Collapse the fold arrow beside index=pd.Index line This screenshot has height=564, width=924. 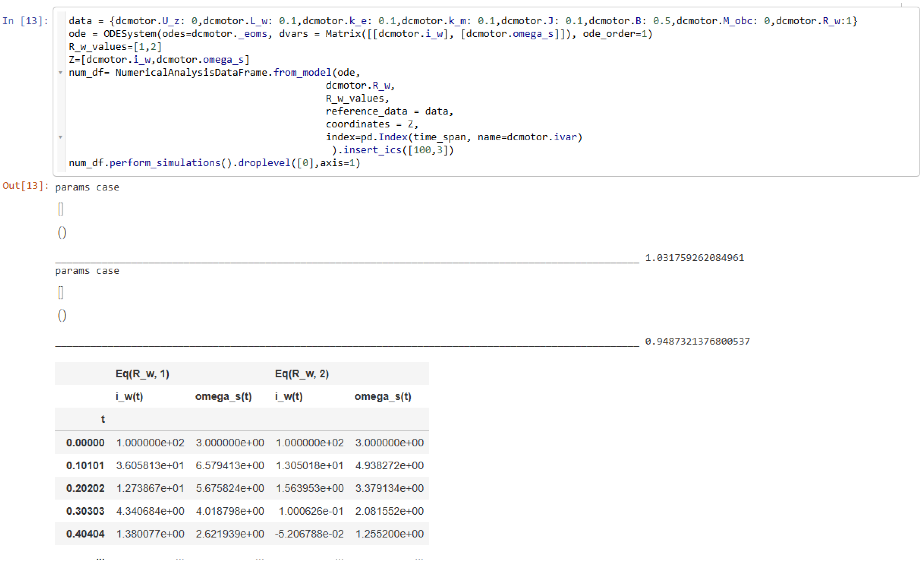pyautogui.click(x=60, y=137)
